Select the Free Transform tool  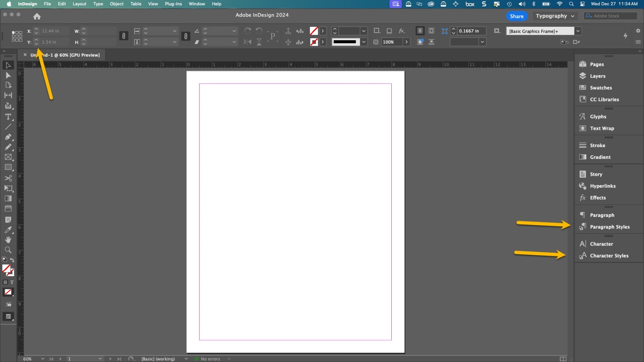coord(8,188)
